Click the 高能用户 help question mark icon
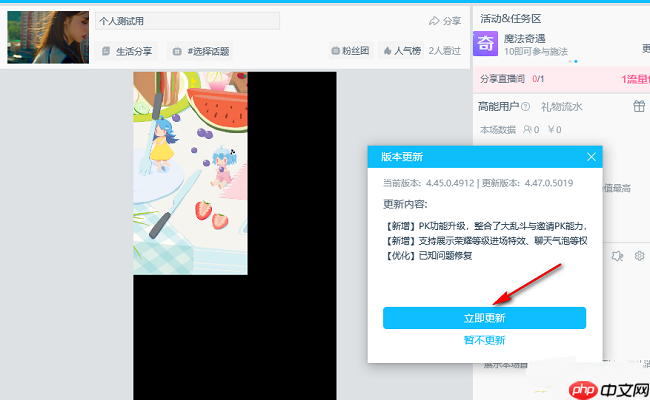The image size is (650, 400). coord(525,107)
